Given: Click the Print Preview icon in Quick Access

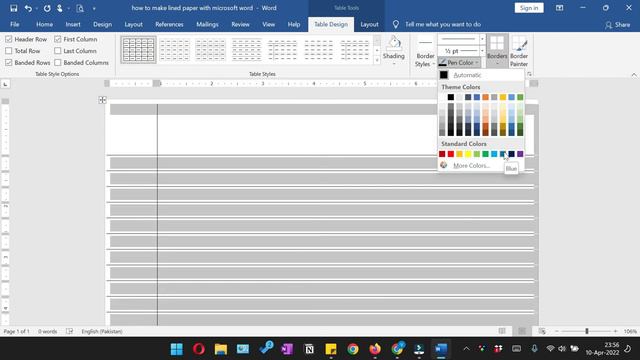Looking at the screenshot, I should (x=80, y=8).
